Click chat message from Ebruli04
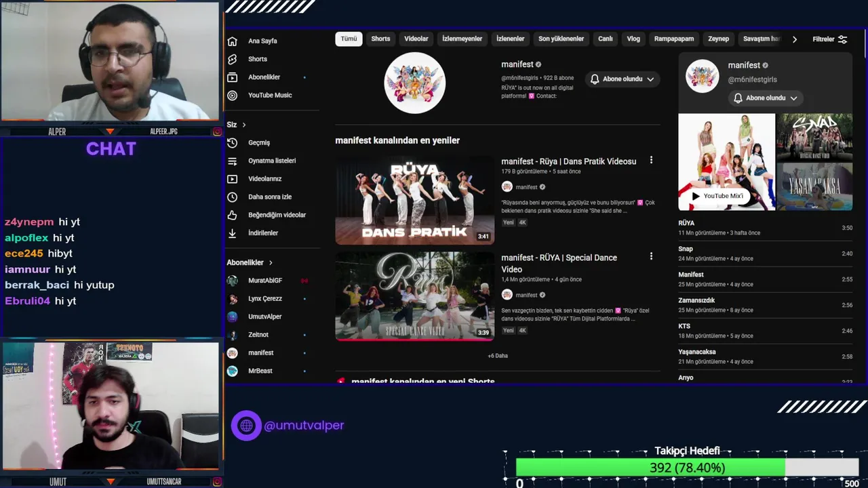This screenshot has width=868, height=488. (40, 301)
